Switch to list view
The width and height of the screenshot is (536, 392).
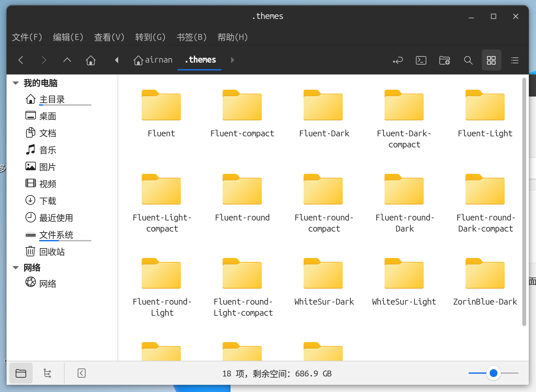coord(514,60)
